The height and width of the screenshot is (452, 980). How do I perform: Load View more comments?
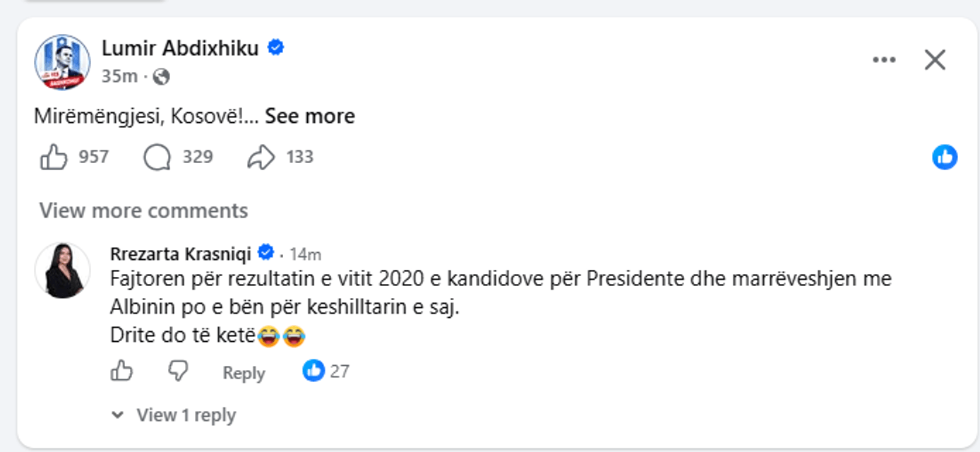[x=143, y=210]
